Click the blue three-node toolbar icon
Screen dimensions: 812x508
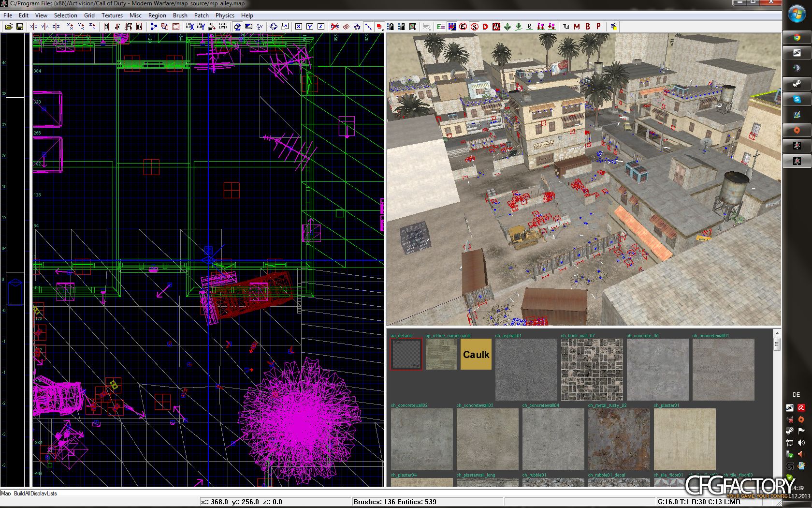point(154,27)
